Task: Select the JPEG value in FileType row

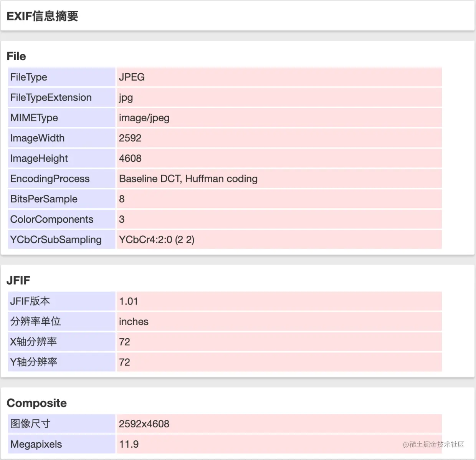Action: (x=132, y=77)
